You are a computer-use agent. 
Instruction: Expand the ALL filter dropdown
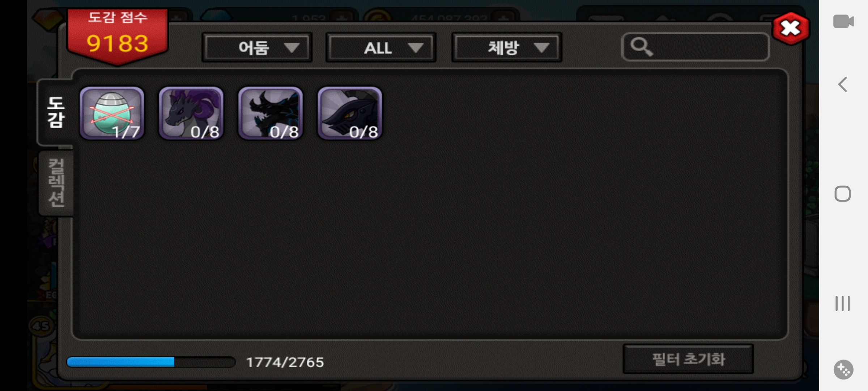(x=381, y=48)
